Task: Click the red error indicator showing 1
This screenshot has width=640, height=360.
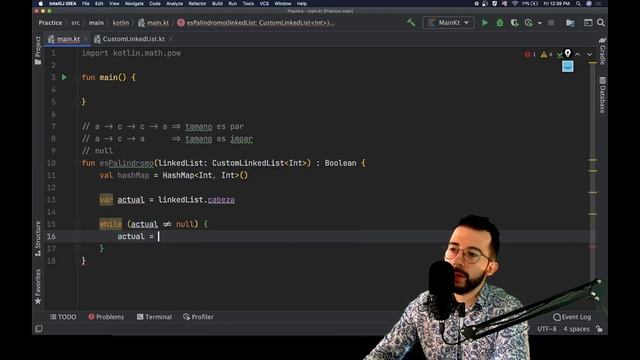Action: 530,54
